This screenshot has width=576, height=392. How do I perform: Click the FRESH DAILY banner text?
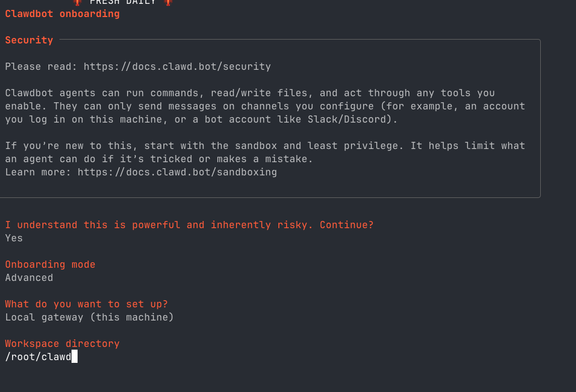point(122,2)
